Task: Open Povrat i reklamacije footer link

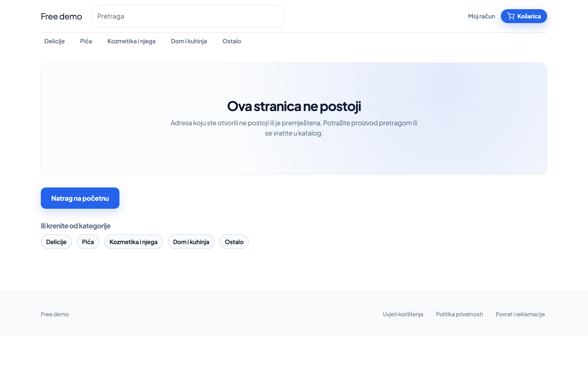Action: [x=520, y=314]
